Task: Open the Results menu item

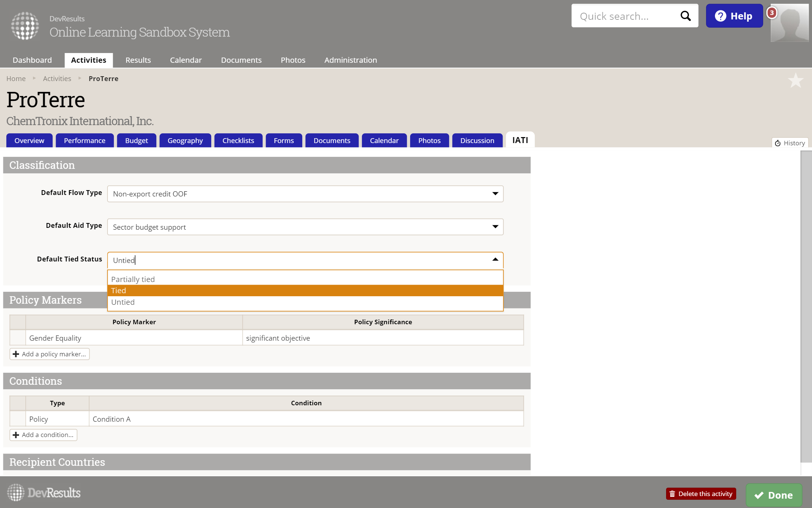Action: 138,60
